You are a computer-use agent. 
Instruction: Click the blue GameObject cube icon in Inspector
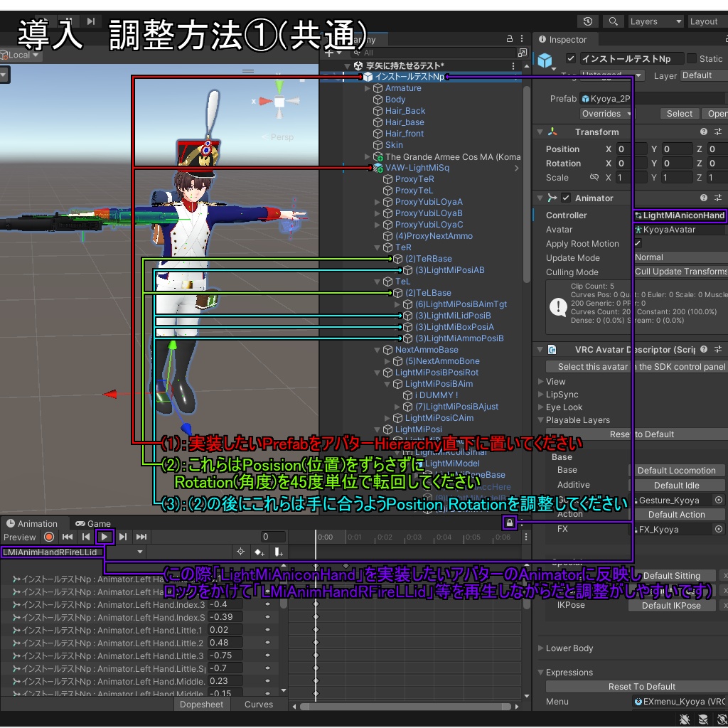click(x=545, y=60)
